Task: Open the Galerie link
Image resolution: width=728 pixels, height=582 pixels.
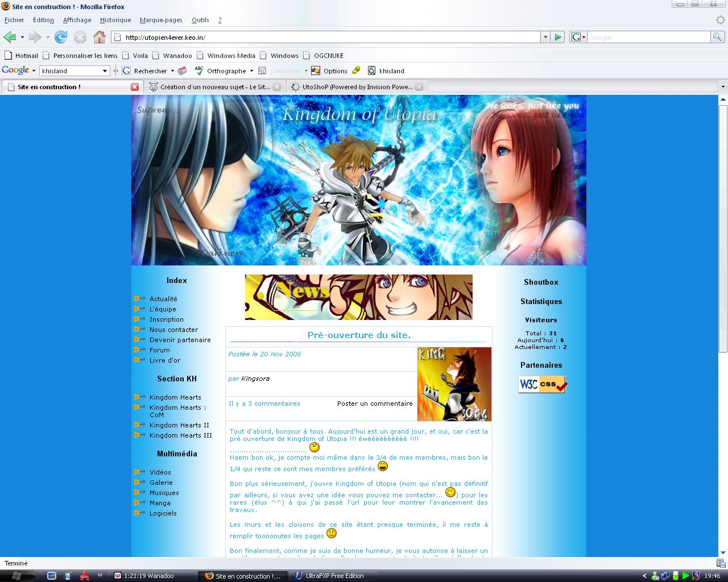Action: [x=161, y=483]
